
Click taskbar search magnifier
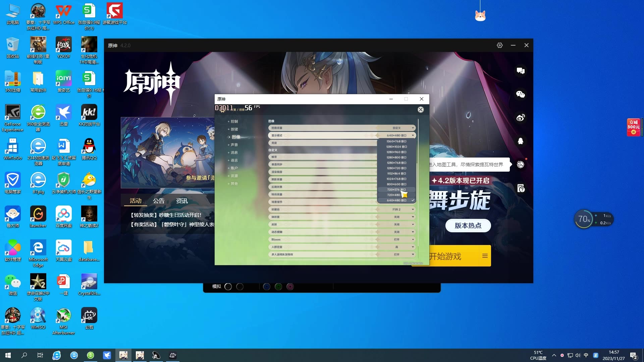tap(24, 355)
